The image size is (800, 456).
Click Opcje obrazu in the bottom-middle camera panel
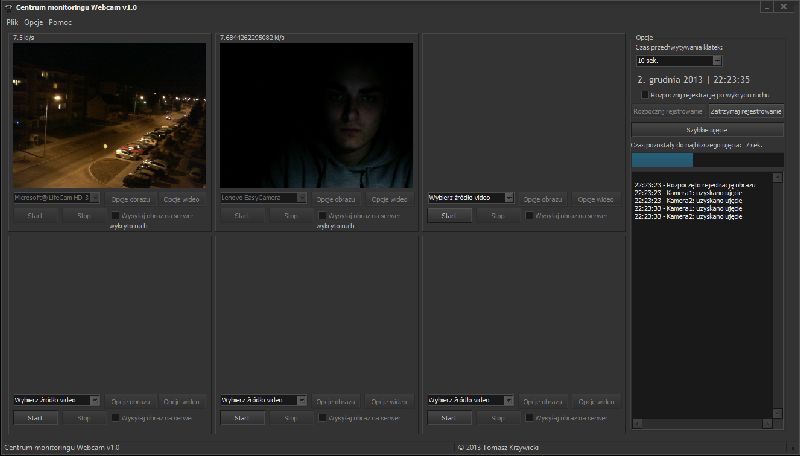click(336, 402)
